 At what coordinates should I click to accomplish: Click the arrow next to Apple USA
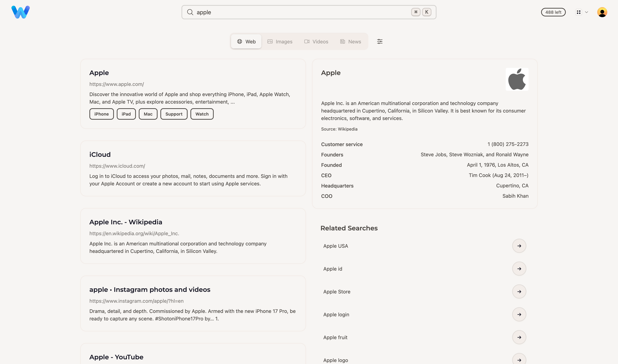point(519,246)
